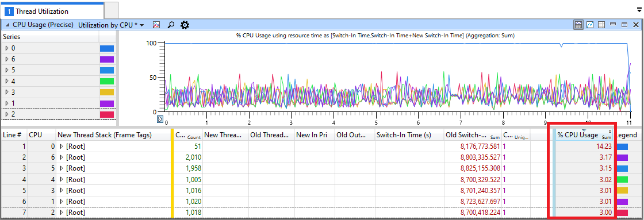Expand series 1 in the legend
The height and width of the screenshot is (220, 644).
click(6, 103)
